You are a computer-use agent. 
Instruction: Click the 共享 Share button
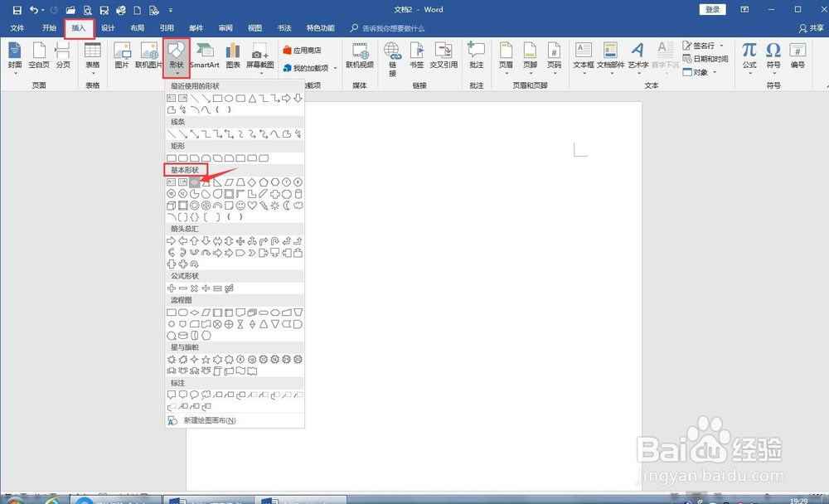812,28
